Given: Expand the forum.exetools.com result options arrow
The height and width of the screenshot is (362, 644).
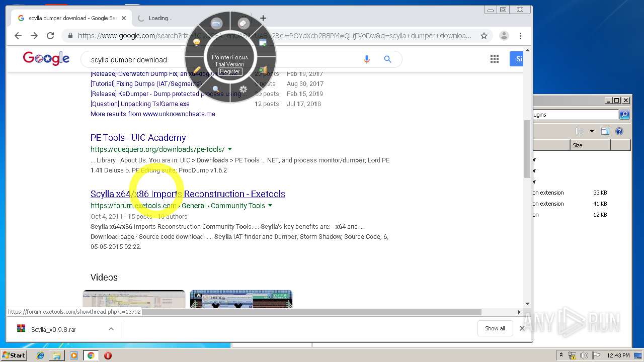Looking at the screenshot, I should 270,206.
